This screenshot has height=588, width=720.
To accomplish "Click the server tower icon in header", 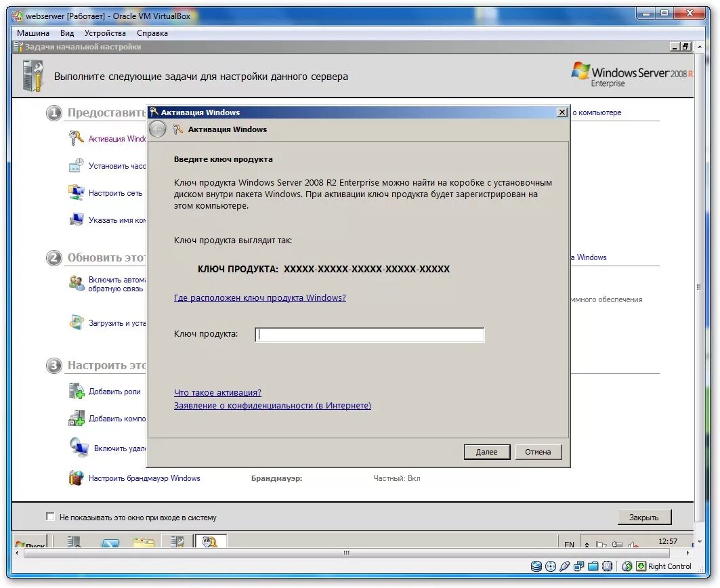I will click(33, 77).
